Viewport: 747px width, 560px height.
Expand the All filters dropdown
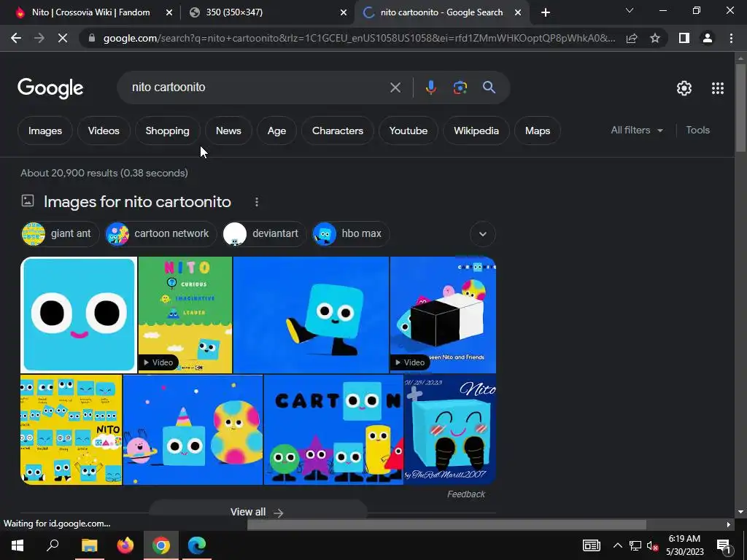pyautogui.click(x=637, y=130)
